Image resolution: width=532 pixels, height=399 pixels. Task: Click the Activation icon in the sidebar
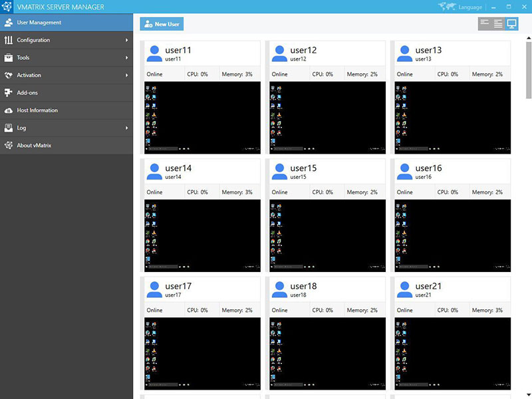click(x=9, y=75)
